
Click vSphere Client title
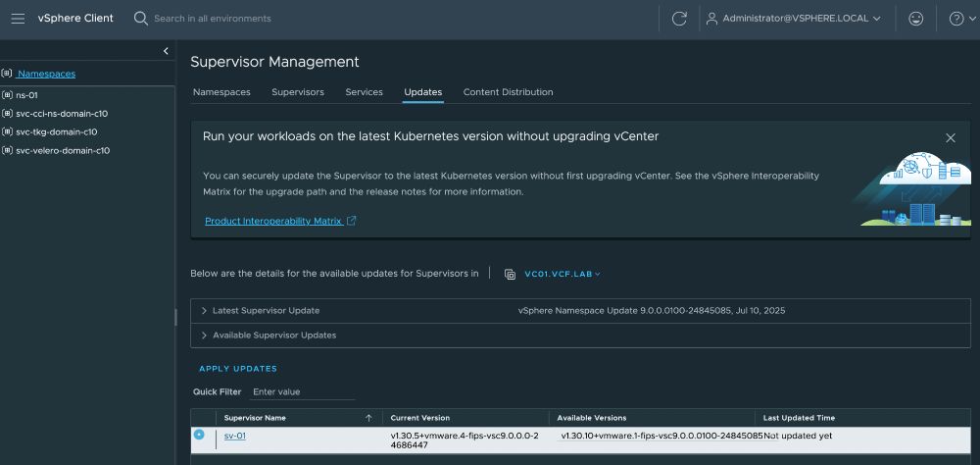pos(75,19)
